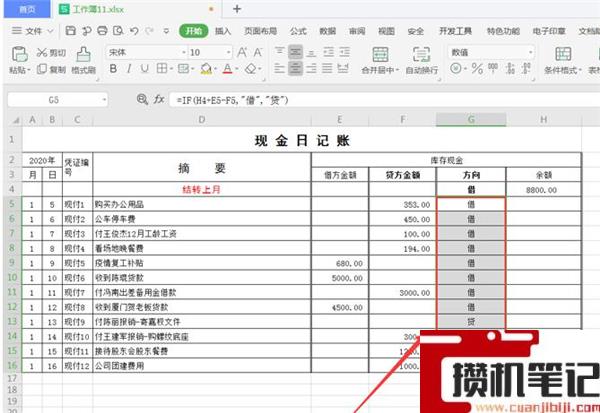Activate the Format Painter 格式刷
This screenshot has height=413, width=600.
tap(83, 60)
